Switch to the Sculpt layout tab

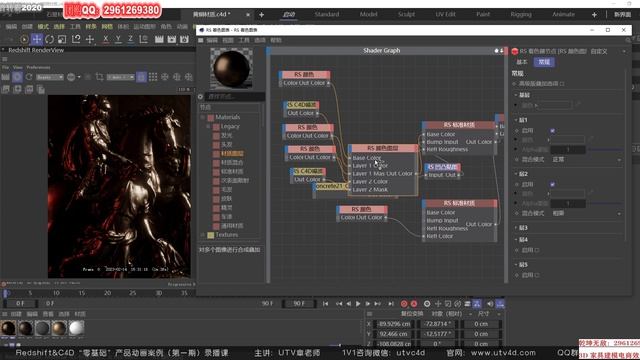407,14
